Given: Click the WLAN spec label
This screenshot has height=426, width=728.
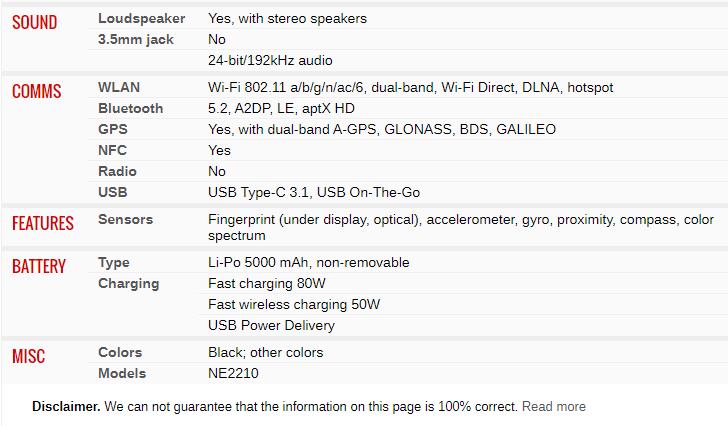Looking at the screenshot, I should click(x=119, y=87).
